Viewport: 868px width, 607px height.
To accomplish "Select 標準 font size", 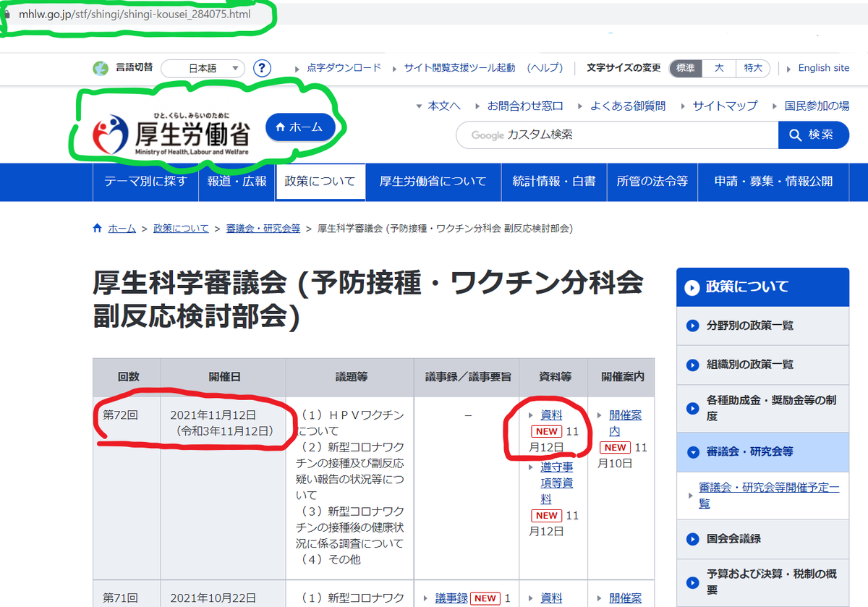I will coord(686,68).
